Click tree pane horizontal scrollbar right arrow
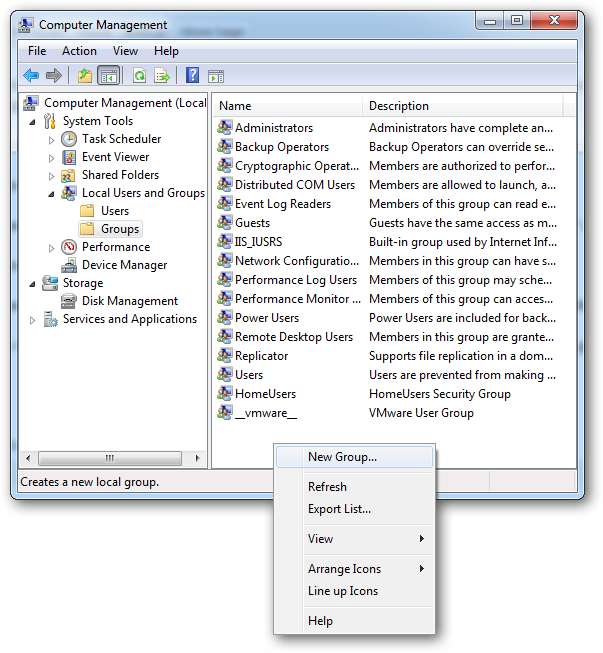Image resolution: width=603 pixels, height=653 pixels. point(197,459)
